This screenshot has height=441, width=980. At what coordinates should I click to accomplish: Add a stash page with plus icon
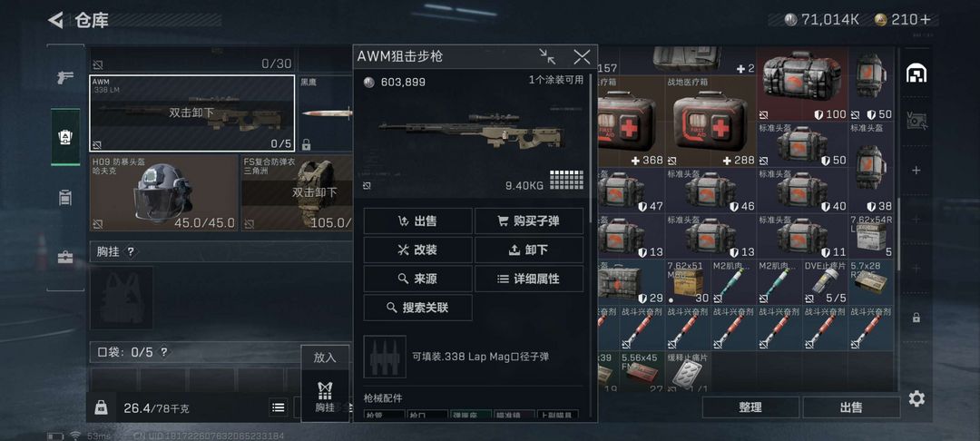(916, 170)
